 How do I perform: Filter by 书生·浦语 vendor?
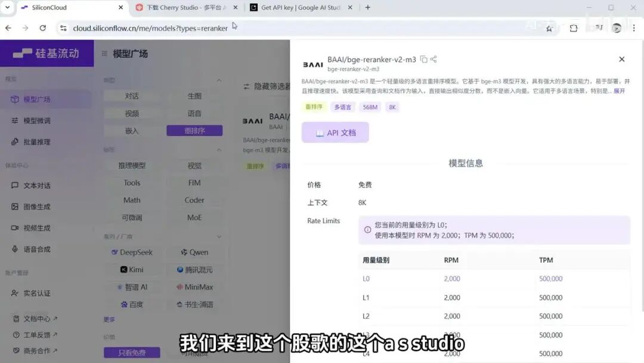click(194, 304)
